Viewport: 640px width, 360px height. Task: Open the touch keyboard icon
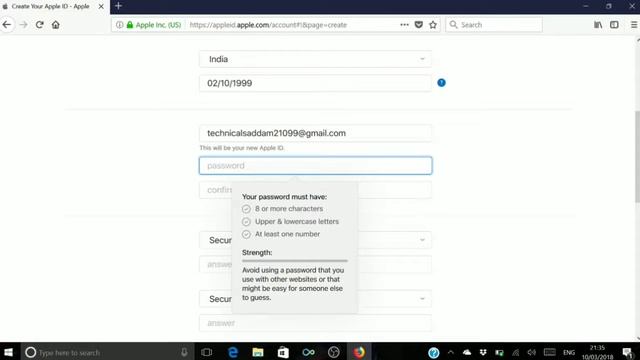[549, 352]
